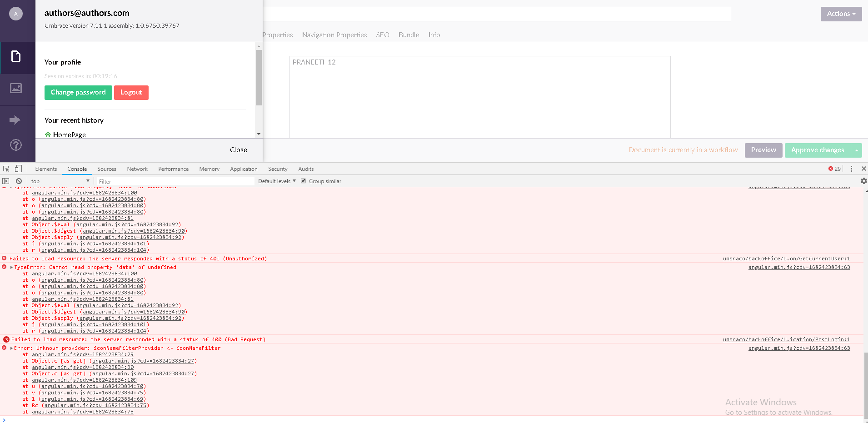Clear the console with the clear icon
The width and height of the screenshot is (868, 423).
[19, 181]
